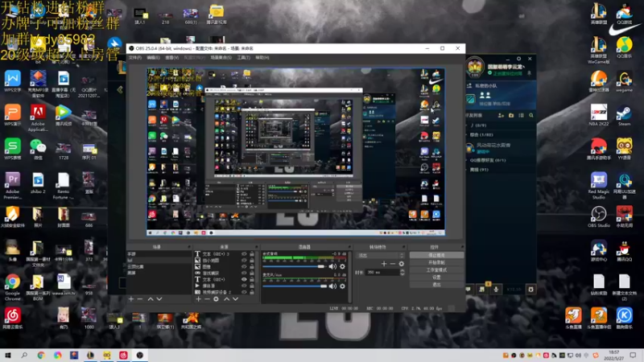Toggle visibility of 图像 source
Image resolution: width=644 pixels, height=362 pixels.
244,267
